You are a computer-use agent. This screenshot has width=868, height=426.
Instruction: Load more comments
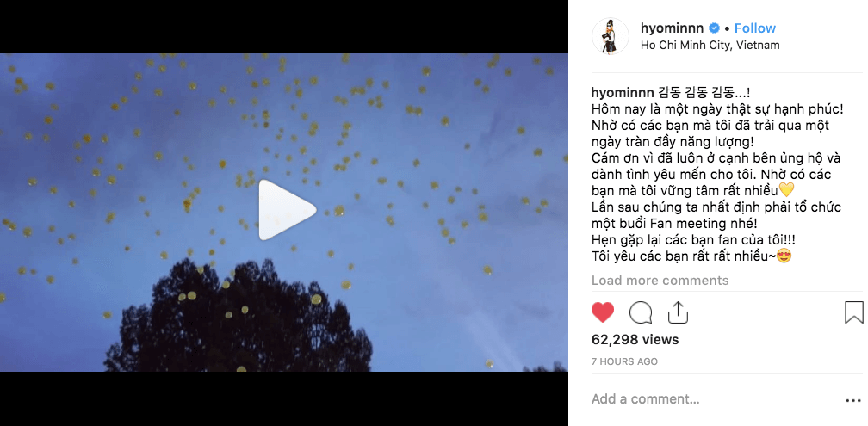pyautogui.click(x=660, y=281)
